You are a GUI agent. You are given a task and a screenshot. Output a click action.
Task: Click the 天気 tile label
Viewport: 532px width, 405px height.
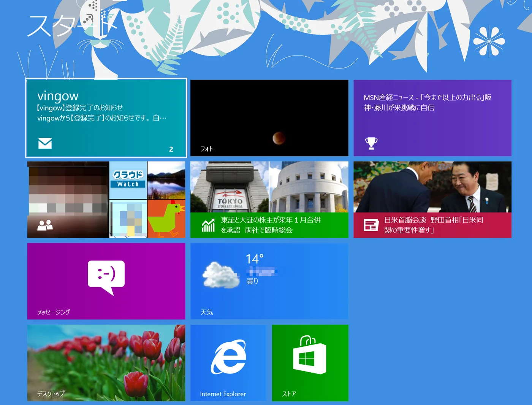[207, 312]
